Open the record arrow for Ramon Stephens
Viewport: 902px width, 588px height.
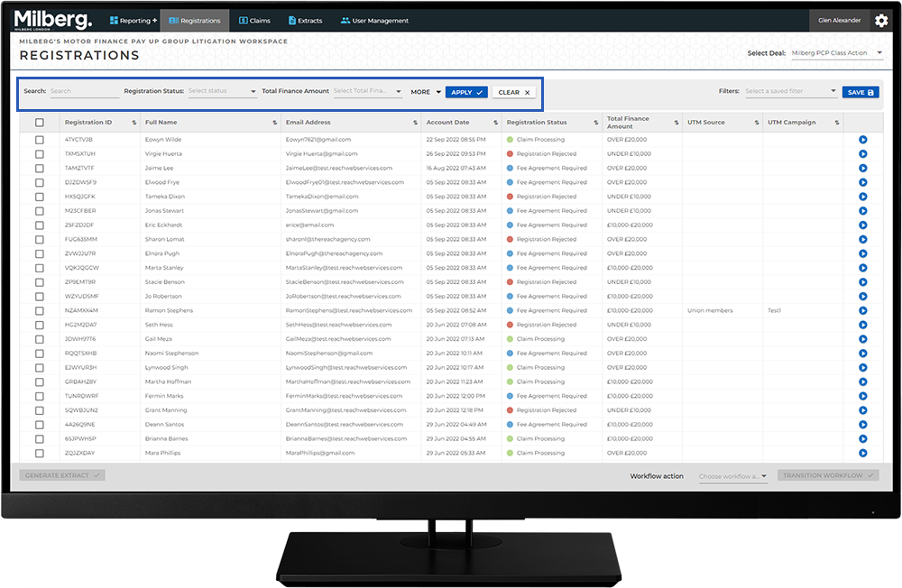click(x=862, y=310)
